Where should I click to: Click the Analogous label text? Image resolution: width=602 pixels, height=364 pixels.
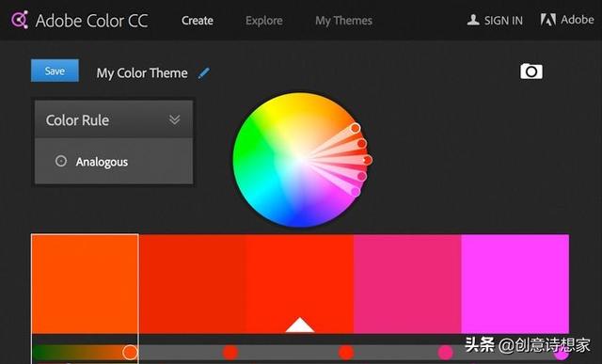click(x=102, y=162)
